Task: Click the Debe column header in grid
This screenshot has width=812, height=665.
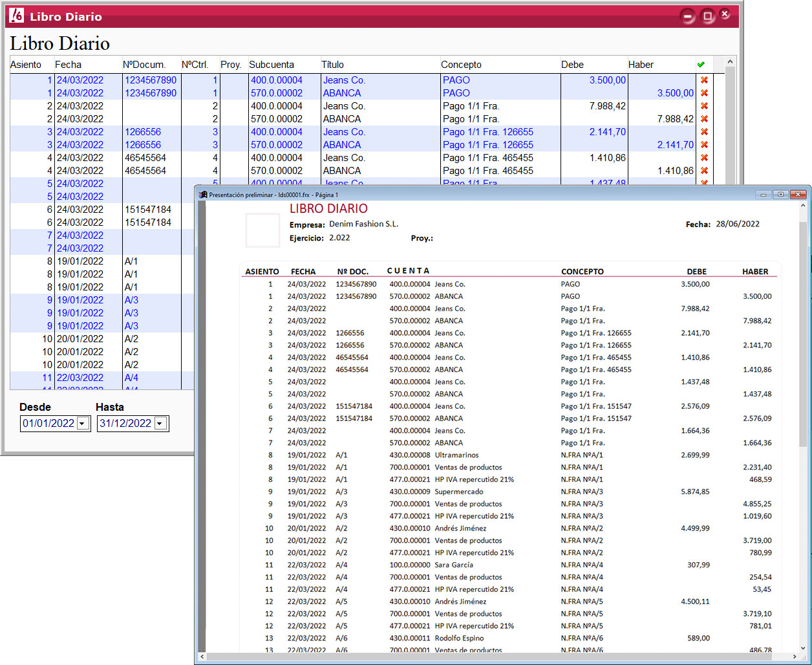Action: tap(593, 65)
